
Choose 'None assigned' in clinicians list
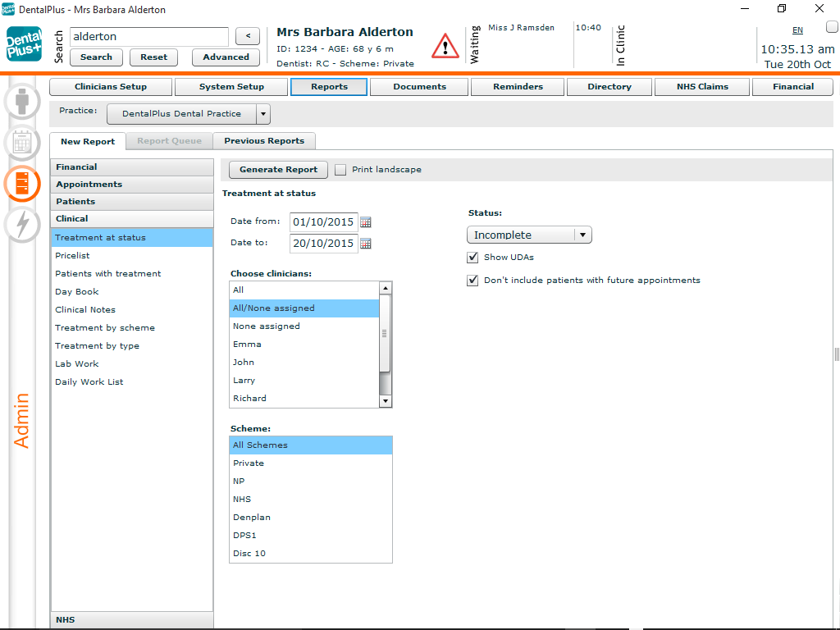point(304,326)
